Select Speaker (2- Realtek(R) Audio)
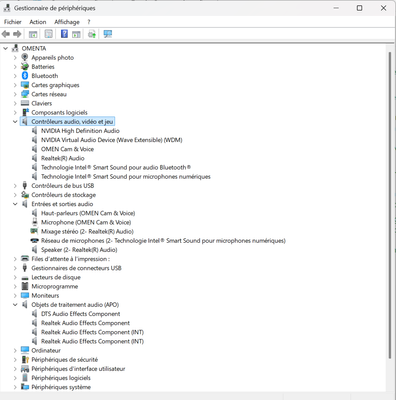This screenshot has height=400, width=396. point(79,250)
